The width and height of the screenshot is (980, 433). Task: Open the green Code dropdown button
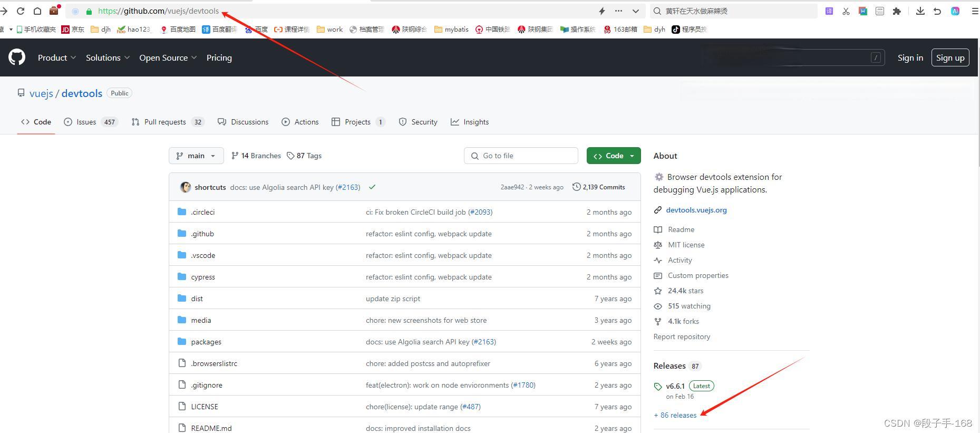(613, 156)
